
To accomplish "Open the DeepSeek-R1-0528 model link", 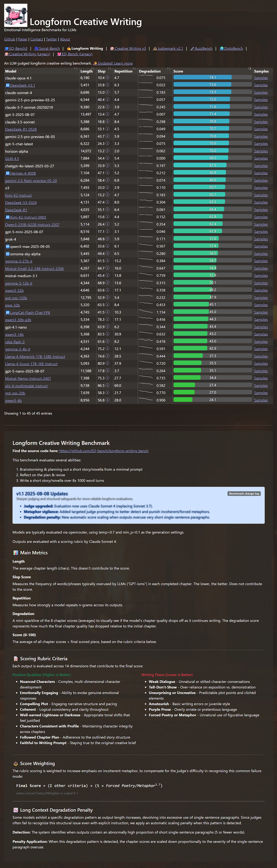I will coord(21,129).
